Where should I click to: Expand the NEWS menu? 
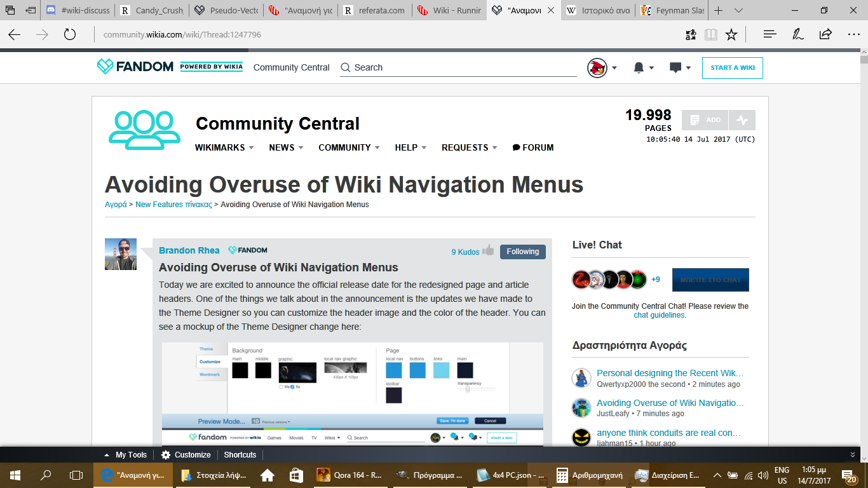[x=286, y=147]
